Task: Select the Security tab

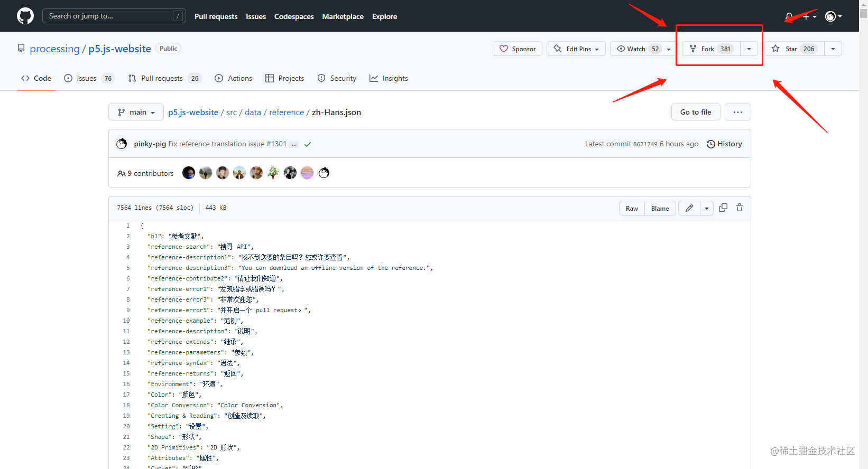Action: click(337, 78)
